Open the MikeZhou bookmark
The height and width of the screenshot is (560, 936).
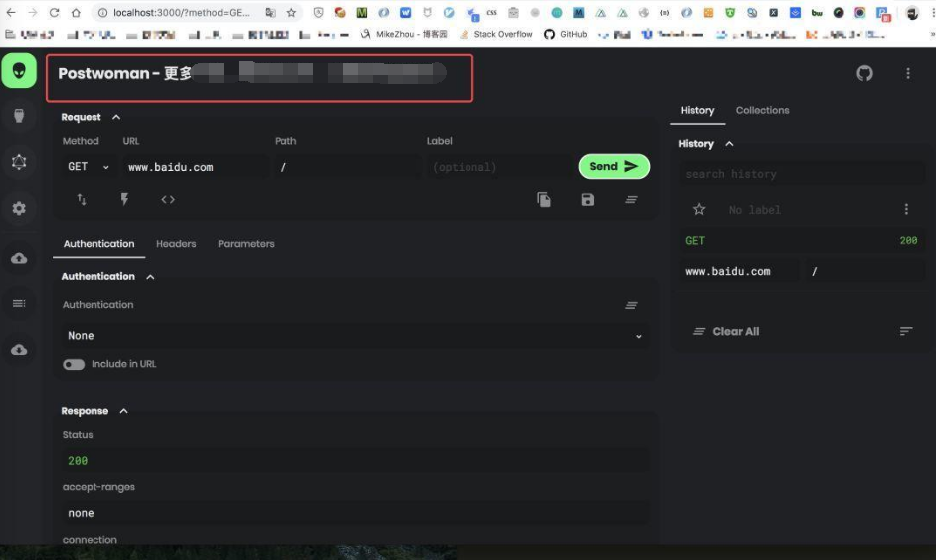click(404, 34)
